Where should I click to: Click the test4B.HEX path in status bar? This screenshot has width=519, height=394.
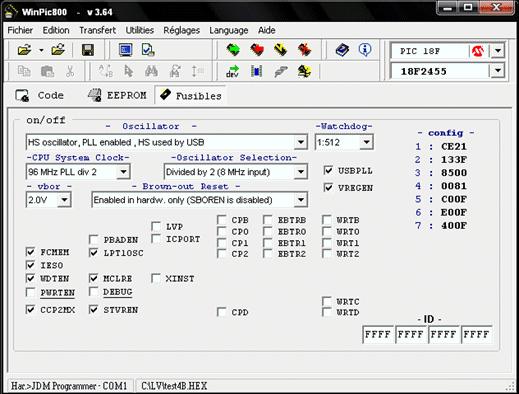coord(174,386)
